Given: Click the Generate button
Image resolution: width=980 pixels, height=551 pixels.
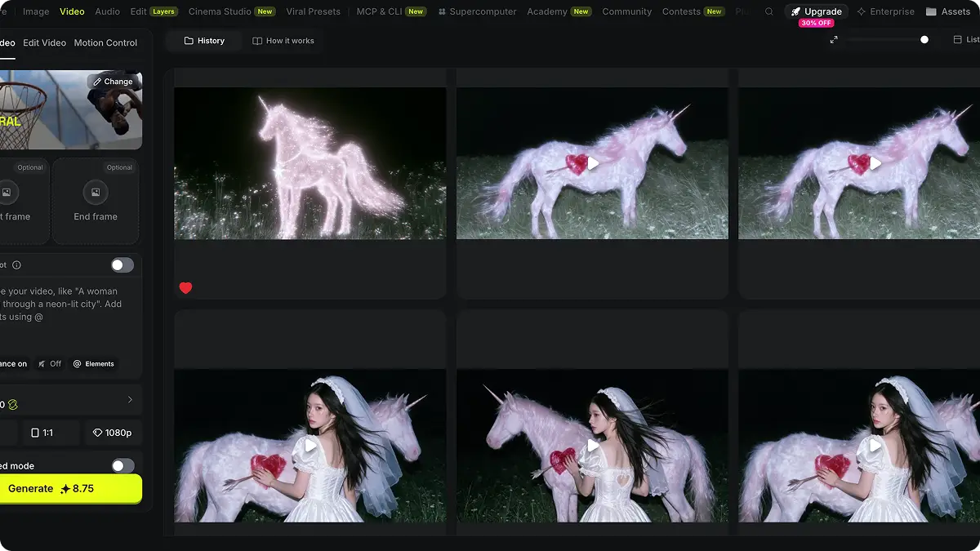Looking at the screenshot, I should 69,488.
